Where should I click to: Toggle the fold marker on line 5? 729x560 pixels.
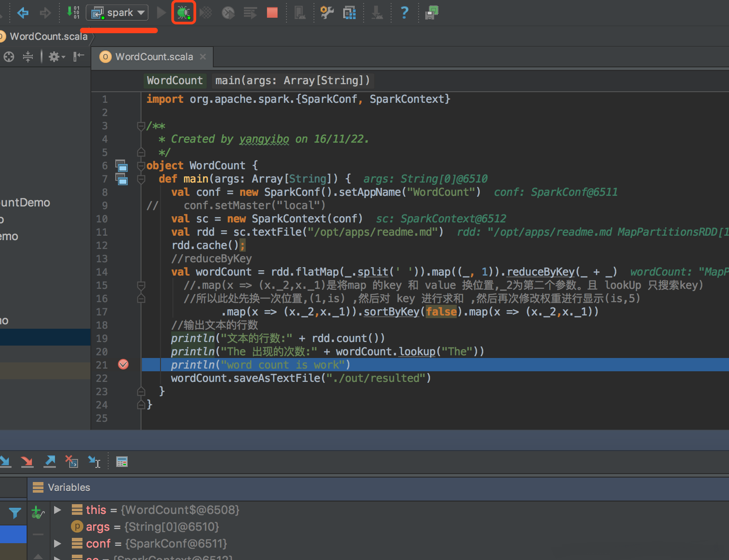pyautogui.click(x=141, y=152)
